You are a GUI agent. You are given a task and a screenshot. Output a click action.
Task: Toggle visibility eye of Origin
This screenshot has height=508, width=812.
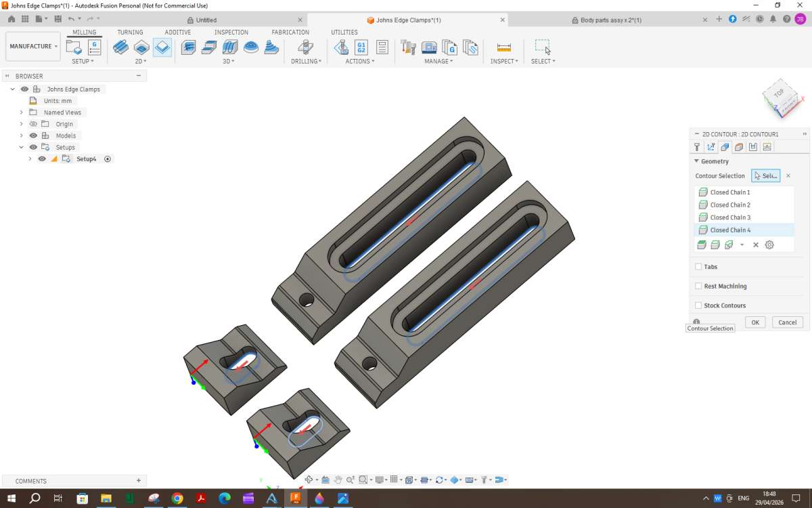click(x=33, y=124)
